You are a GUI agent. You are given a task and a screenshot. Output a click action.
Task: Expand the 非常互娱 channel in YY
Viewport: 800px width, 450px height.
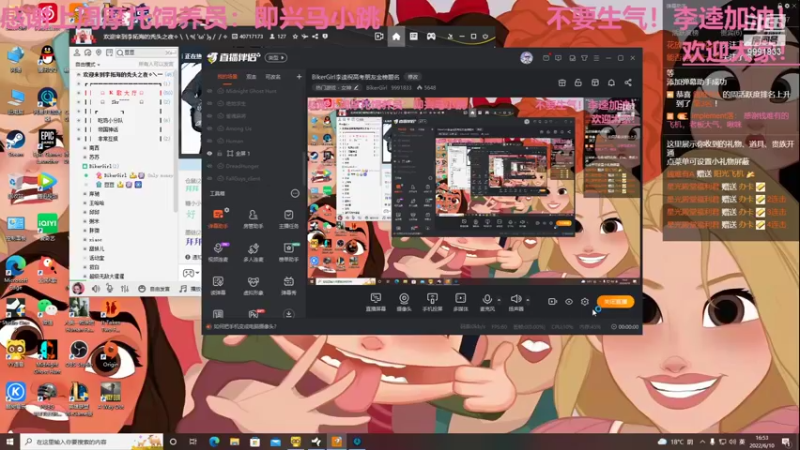79,139
